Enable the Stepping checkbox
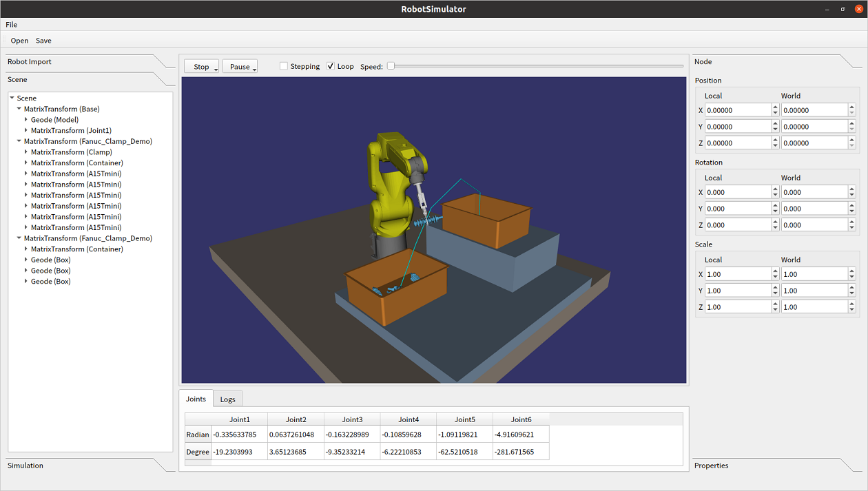868x491 pixels. click(x=284, y=67)
